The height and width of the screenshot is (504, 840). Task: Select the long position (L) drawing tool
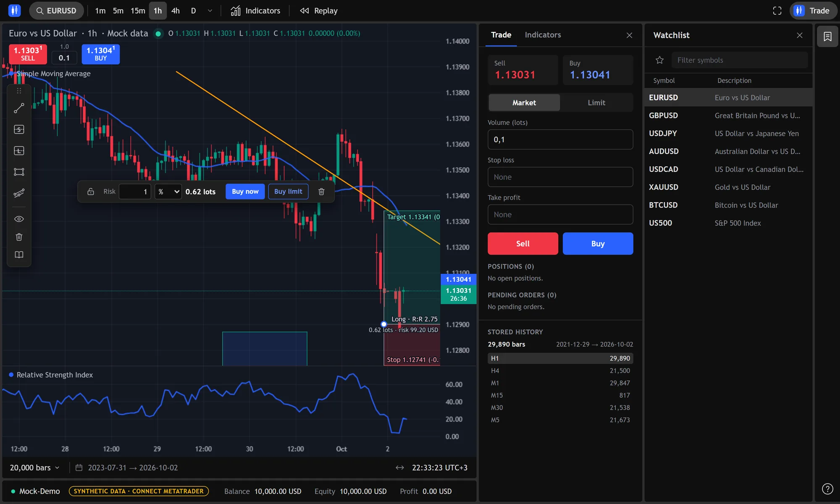coord(19,151)
